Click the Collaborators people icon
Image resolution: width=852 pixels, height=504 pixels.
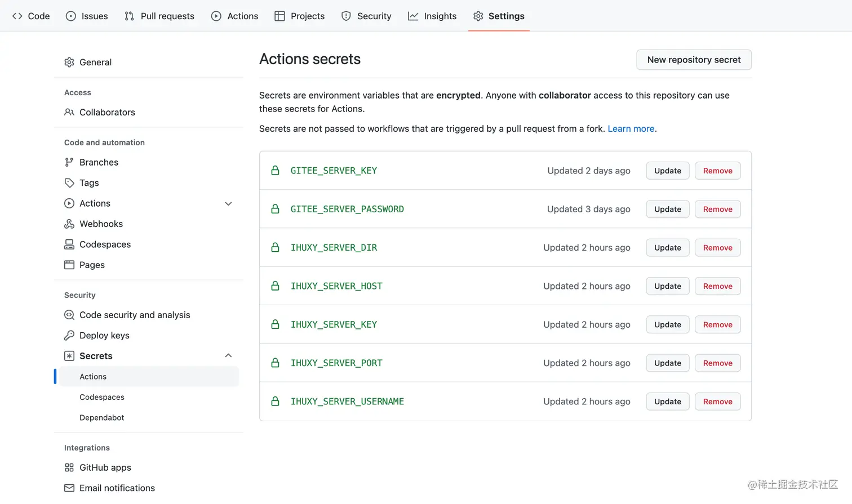tap(69, 112)
